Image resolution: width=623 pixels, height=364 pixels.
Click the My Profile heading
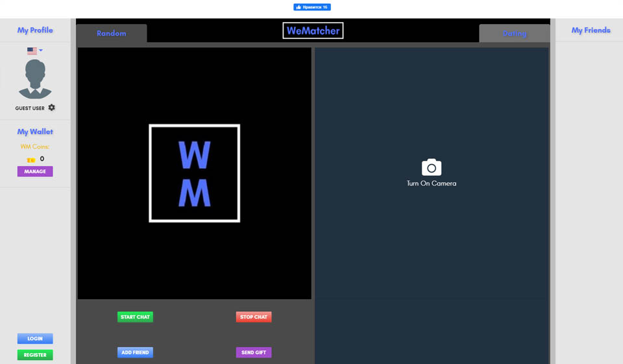[x=35, y=30]
